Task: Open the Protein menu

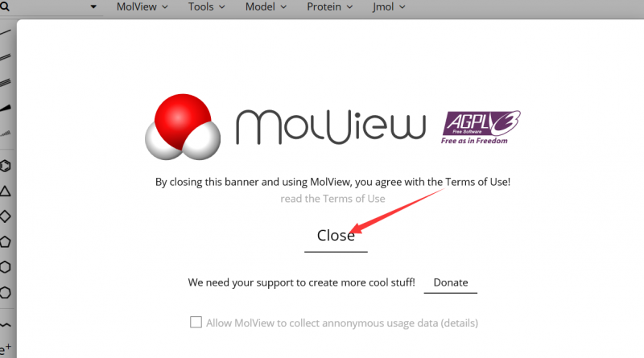Action: coord(330,7)
